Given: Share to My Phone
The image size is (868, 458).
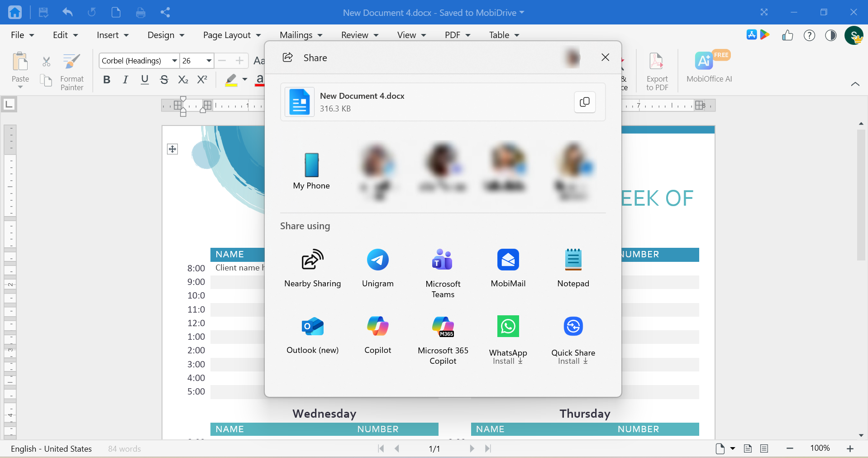Looking at the screenshot, I should pyautogui.click(x=311, y=171).
